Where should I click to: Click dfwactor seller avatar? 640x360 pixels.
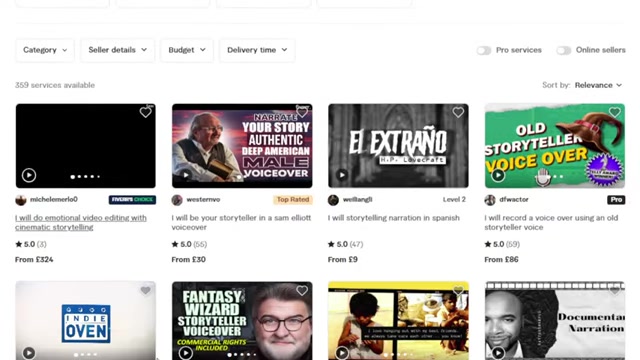pos(490,200)
